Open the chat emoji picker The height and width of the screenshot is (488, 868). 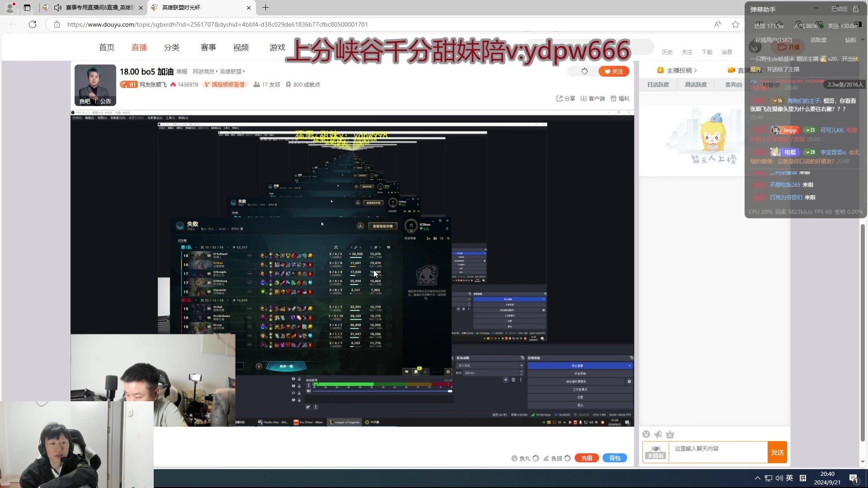(646, 434)
